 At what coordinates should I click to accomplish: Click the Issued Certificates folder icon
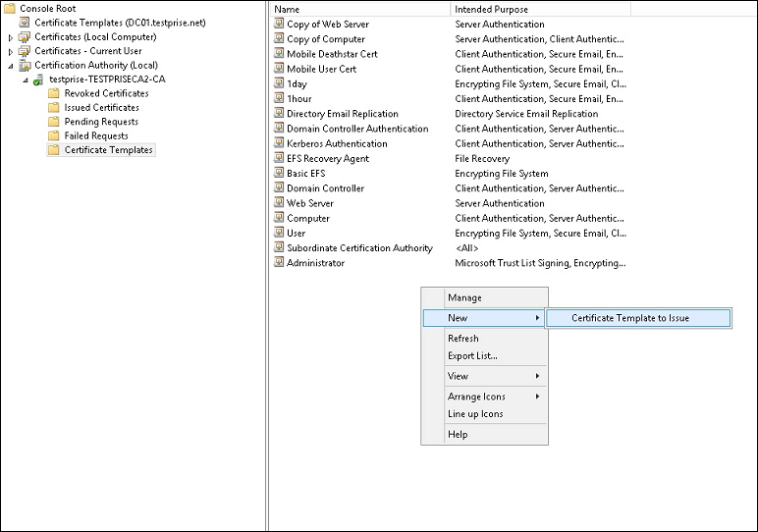pyautogui.click(x=54, y=107)
